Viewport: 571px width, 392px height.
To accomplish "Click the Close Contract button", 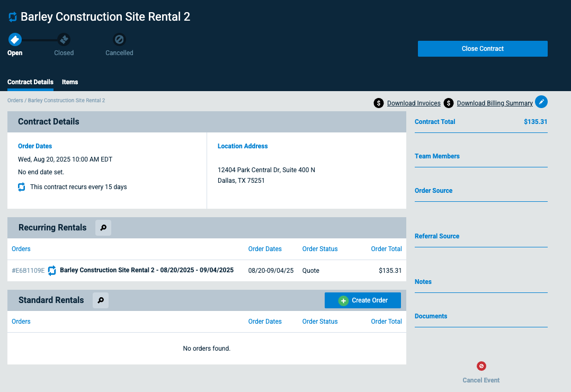I will [x=483, y=49].
